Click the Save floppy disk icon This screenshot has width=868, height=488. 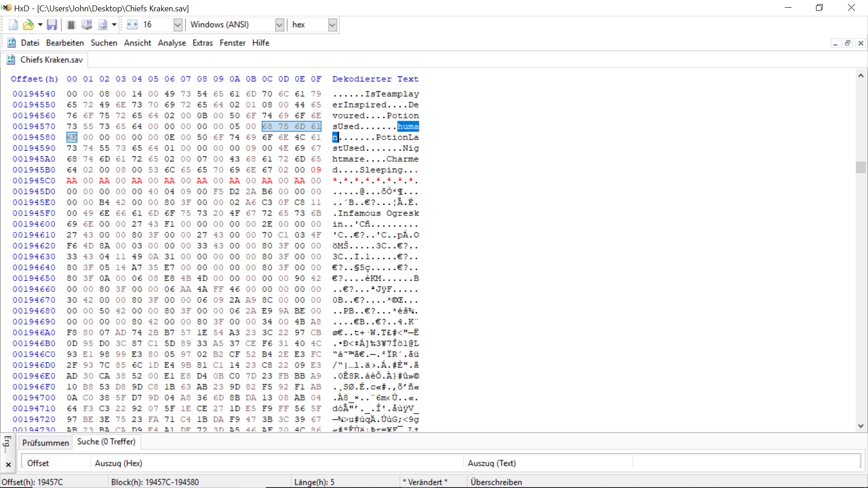(52, 25)
